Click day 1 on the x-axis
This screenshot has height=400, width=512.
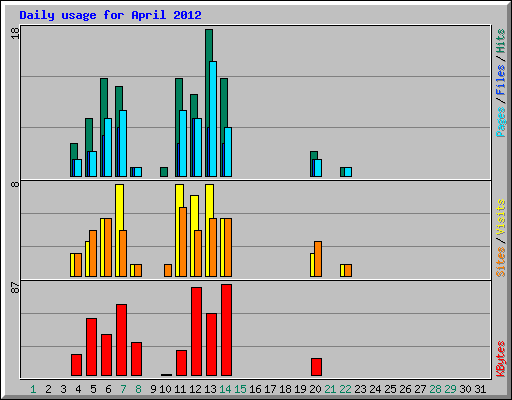(x=33, y=389)
